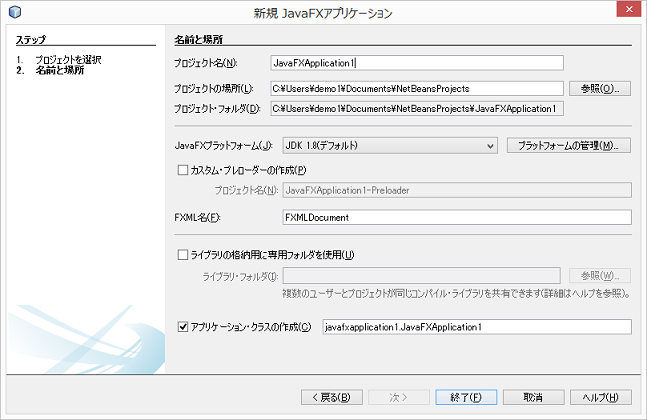Screen dimensions: 647x420
Task: Click the ヘルプ(H) help button
Action: coord(600,397)
